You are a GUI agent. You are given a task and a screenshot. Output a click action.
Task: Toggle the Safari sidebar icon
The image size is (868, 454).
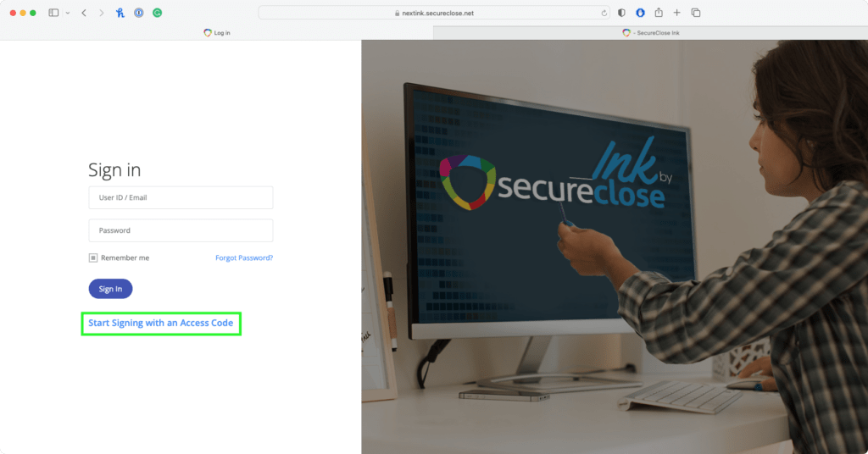(53, 13)
